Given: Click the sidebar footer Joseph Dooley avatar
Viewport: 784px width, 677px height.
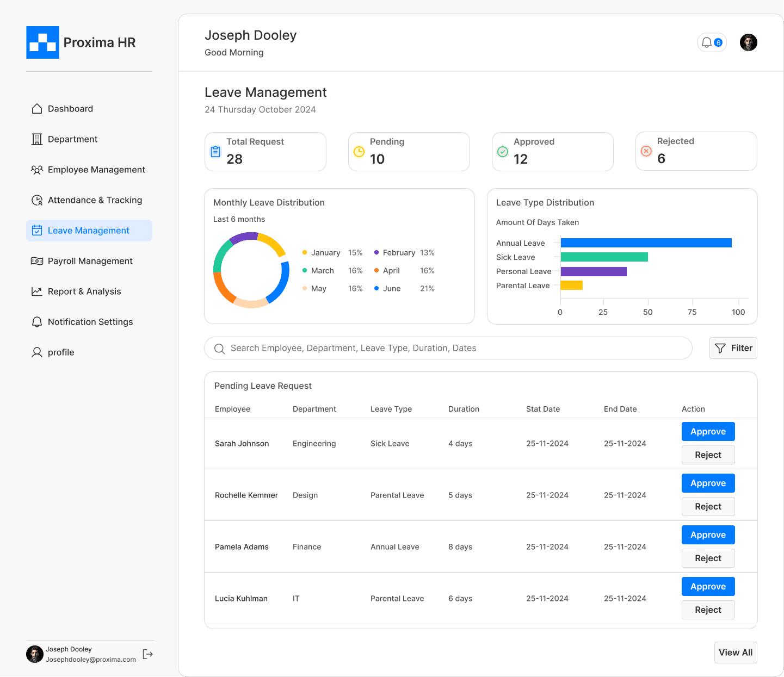Looking at the screenshot, I should (35, 654).
